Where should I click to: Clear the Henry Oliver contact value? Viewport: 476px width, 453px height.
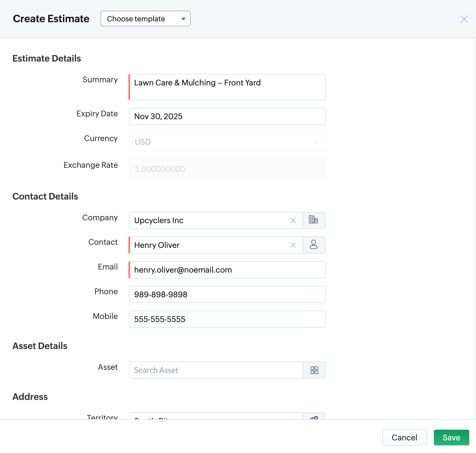[293, 245]
